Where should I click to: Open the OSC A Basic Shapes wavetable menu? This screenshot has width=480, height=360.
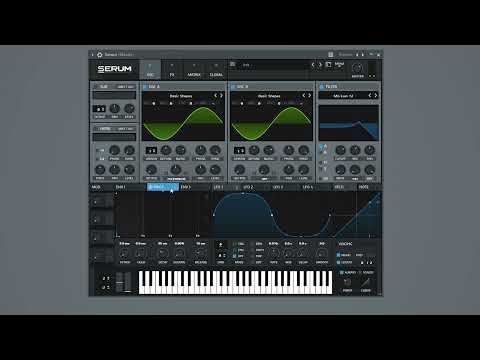pos(181,96)
